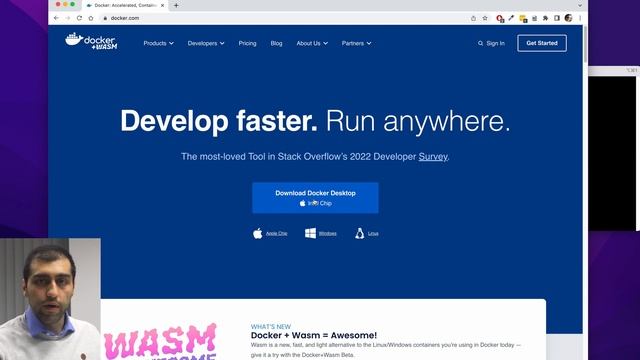Open the Blog page
The height and width of the screenshot is (360, 640).
tap(276, 43)
